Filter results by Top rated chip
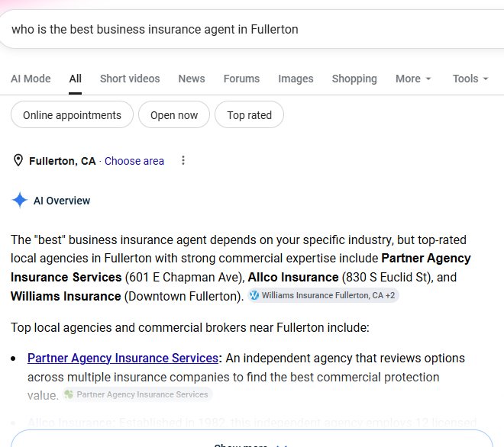Screen dimensions: 504x447 pyautogui.click(x=249, y=114)
